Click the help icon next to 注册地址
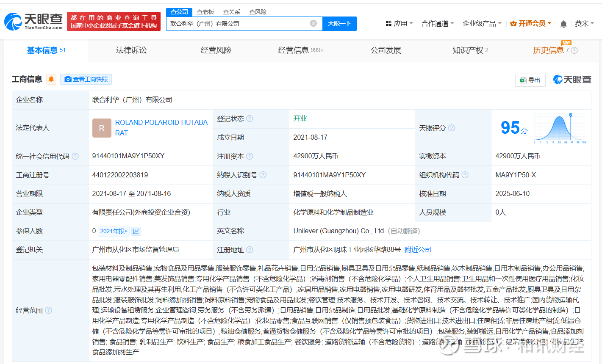This screenshot has height=364, width=602. [x=250, y=250]
